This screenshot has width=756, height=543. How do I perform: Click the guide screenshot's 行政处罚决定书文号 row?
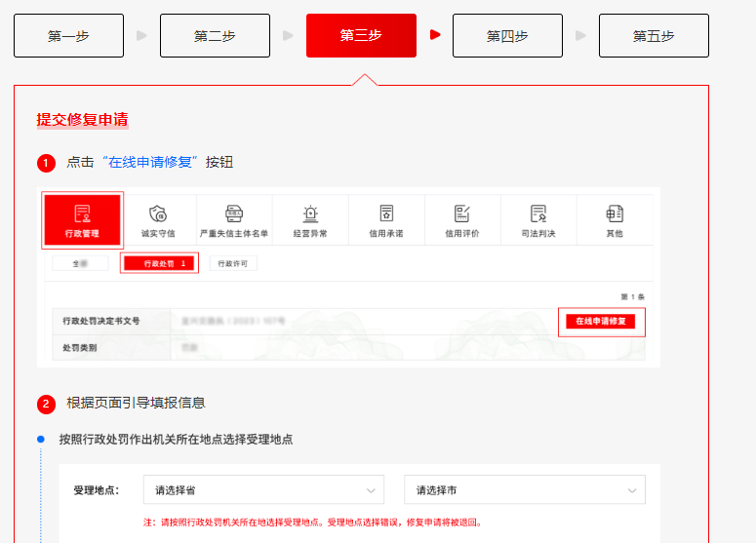[293, 321]
